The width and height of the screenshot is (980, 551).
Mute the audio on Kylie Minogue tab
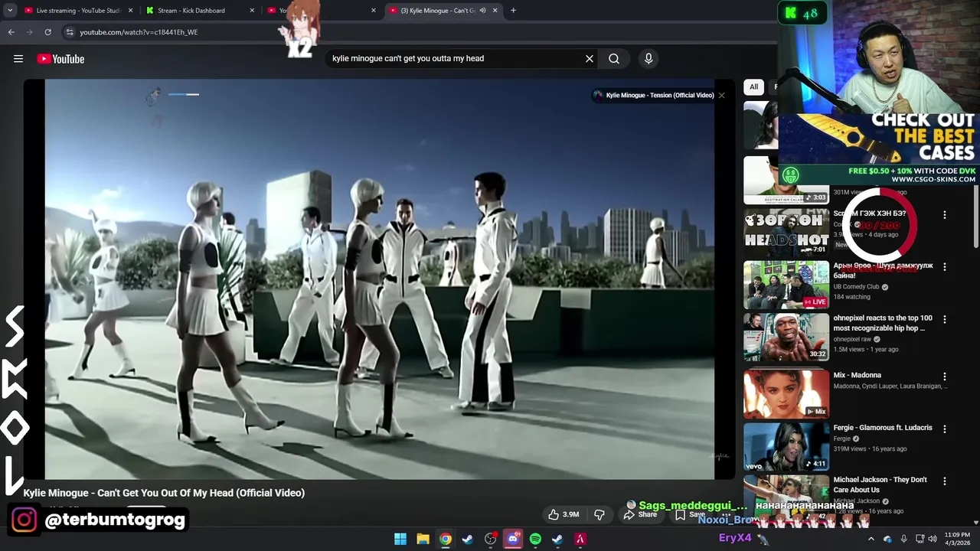click(x=482, y=11)
